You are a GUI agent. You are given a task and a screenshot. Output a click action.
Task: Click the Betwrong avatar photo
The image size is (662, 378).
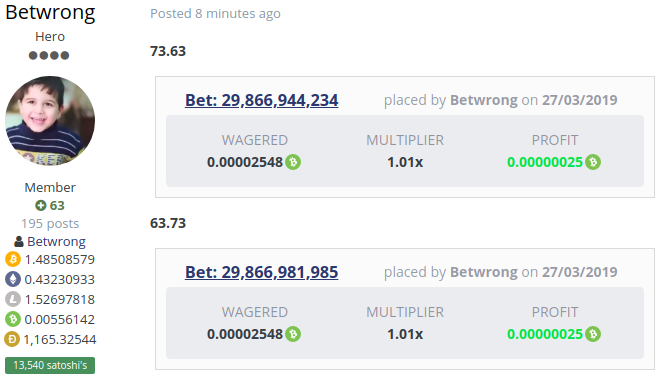pyautogui.click(x=50, y=121)
